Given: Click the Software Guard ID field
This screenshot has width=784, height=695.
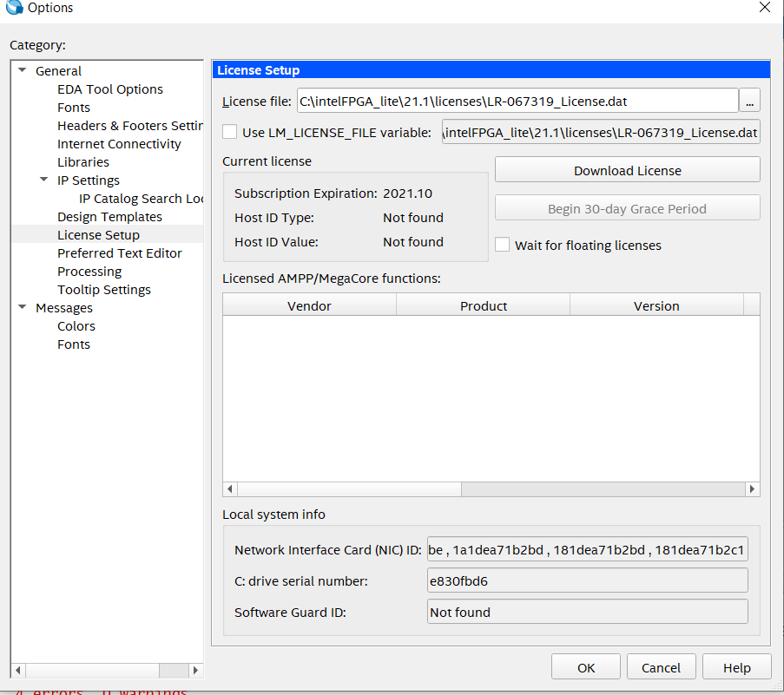Looking at the screenshot, I should click(588, 612).
